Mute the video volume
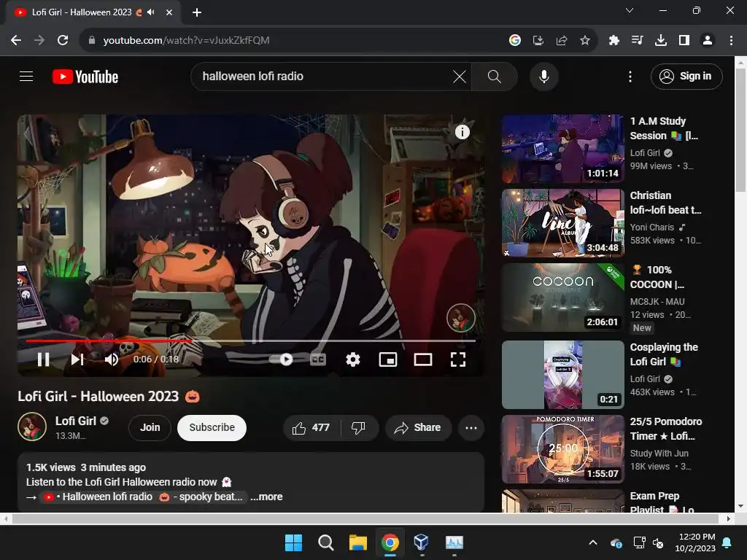Viewport: 747px width, 560px height. point(112,359)
